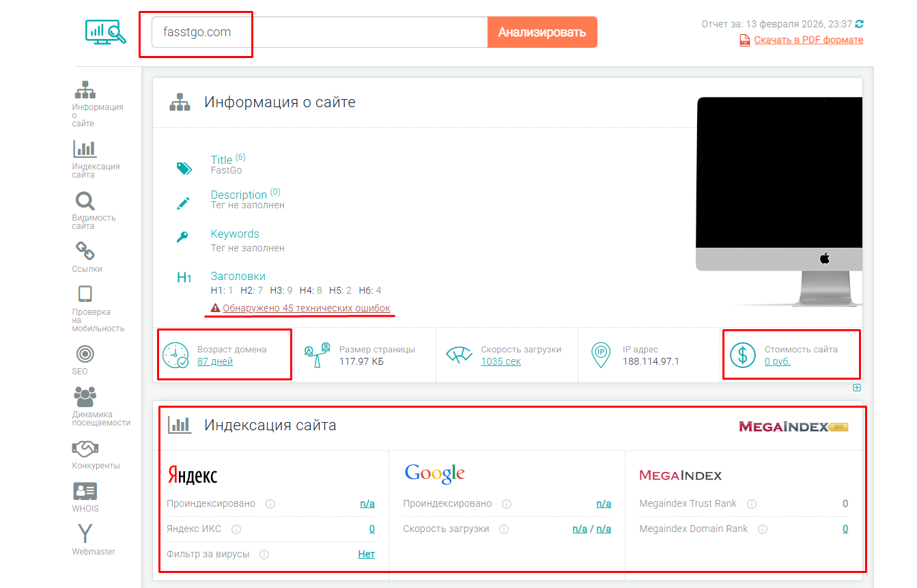The image size is (917, 588).
Task: Show Google Проиндексировано info tooltip
Action: (506, 503)
